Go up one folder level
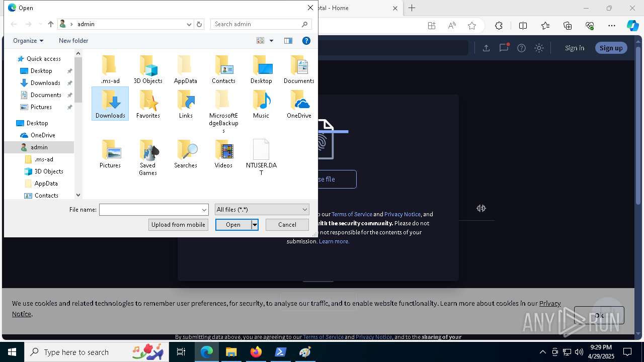The height and width of the screenshot is (362, 644). [50, 24]
